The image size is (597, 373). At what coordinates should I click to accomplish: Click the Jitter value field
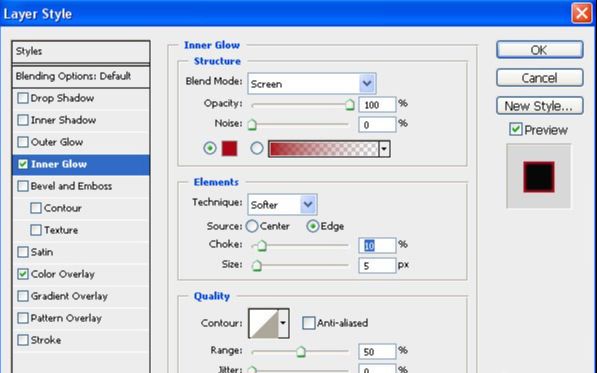pyautogui.click(x=377, y=369)
